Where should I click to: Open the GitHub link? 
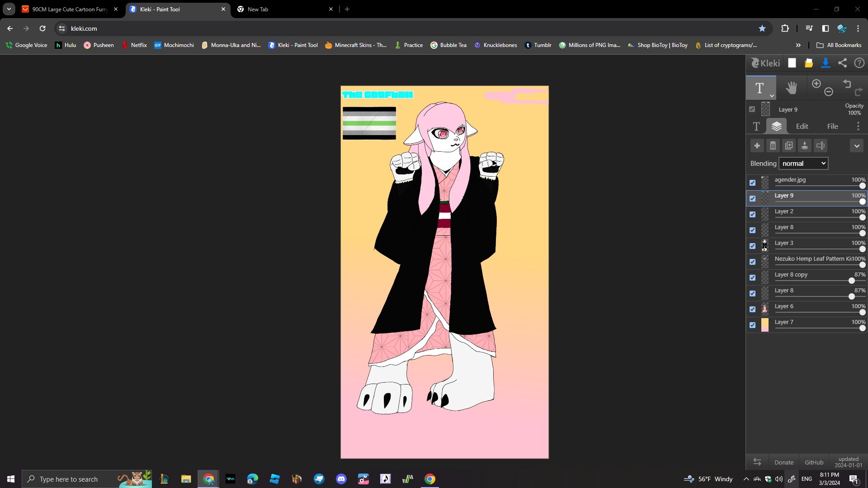point(814,462)
